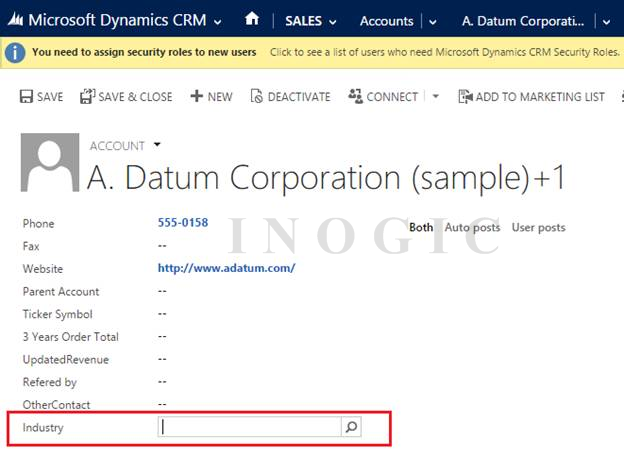624x456 pixels.
Task: Click the account name A. Datum Corporation (sample)+1
Action: (326, 178)
